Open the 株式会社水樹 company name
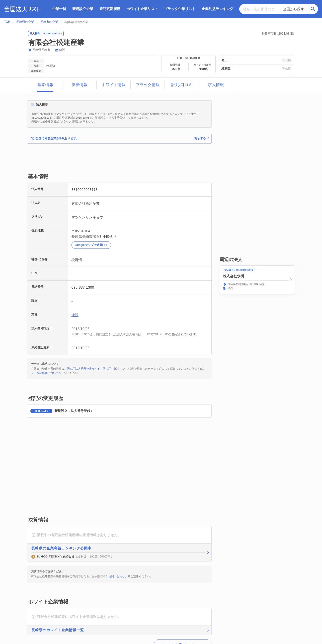Screen dimensions: 322x644 tap(233, 276)
